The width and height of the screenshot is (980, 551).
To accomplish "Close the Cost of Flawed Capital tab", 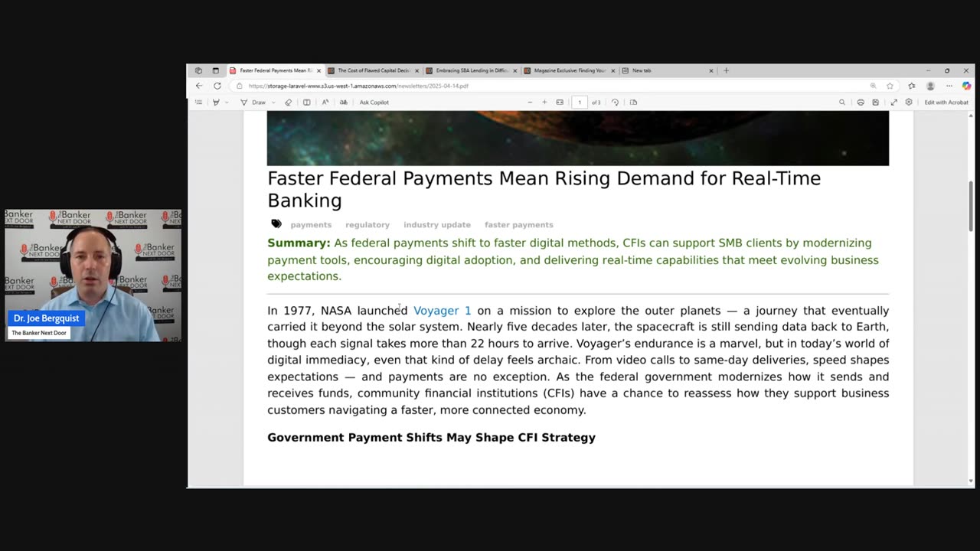I will pos(416,70).
